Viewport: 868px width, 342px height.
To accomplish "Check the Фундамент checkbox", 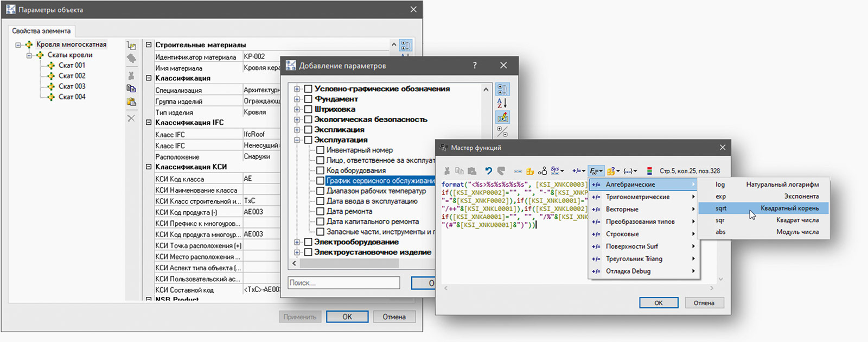I will 308,99.
